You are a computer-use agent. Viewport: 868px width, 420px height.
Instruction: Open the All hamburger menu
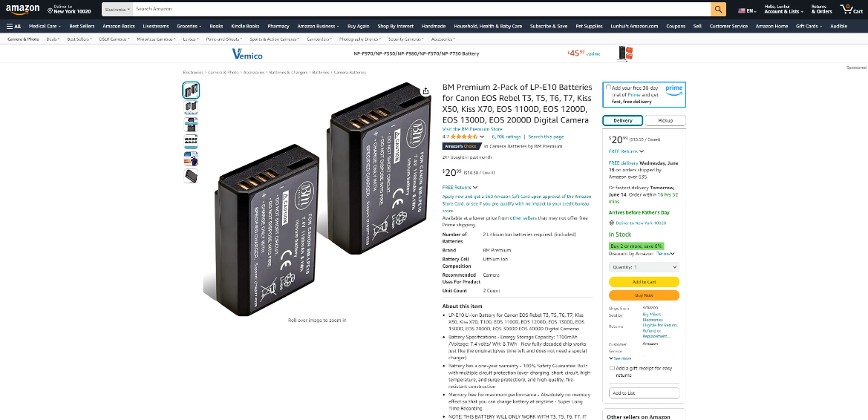point(14,26)
